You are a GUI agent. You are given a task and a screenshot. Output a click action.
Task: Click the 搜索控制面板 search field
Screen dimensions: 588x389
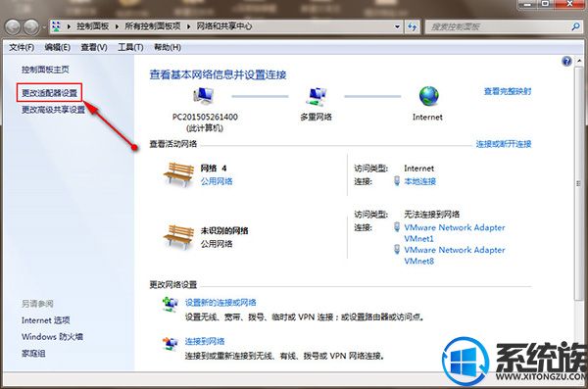pos(498,26)
